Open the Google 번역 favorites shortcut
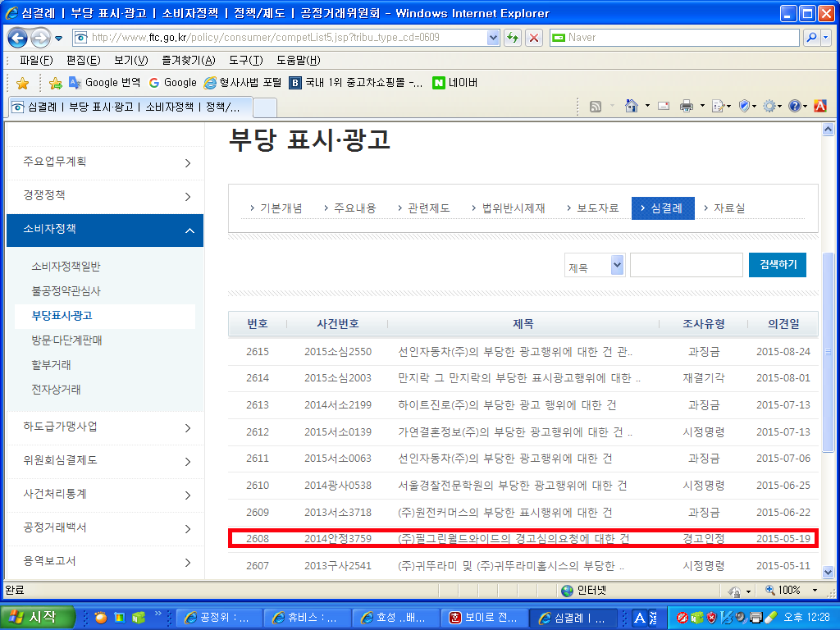Screen dimensions: 840x630 (105, 83)
